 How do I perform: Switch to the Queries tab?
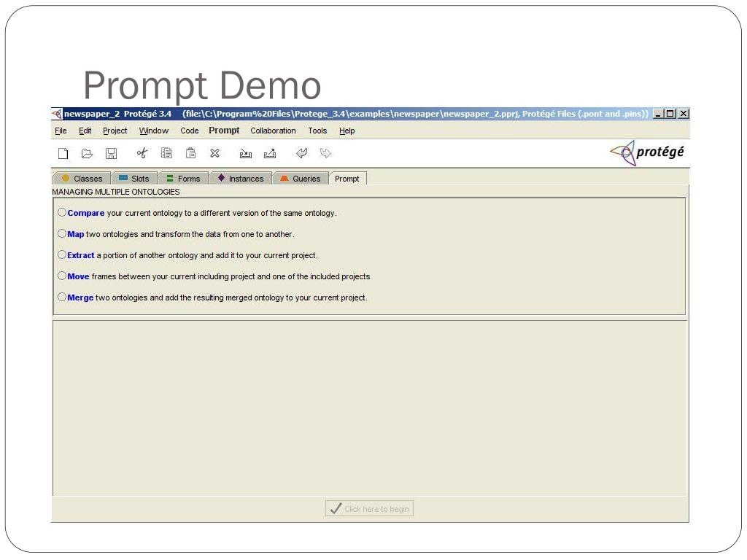(x=301, y=178)
